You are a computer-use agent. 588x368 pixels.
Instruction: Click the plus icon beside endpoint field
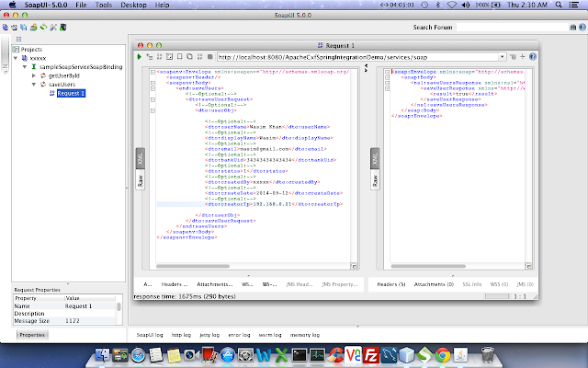(523, 57)
